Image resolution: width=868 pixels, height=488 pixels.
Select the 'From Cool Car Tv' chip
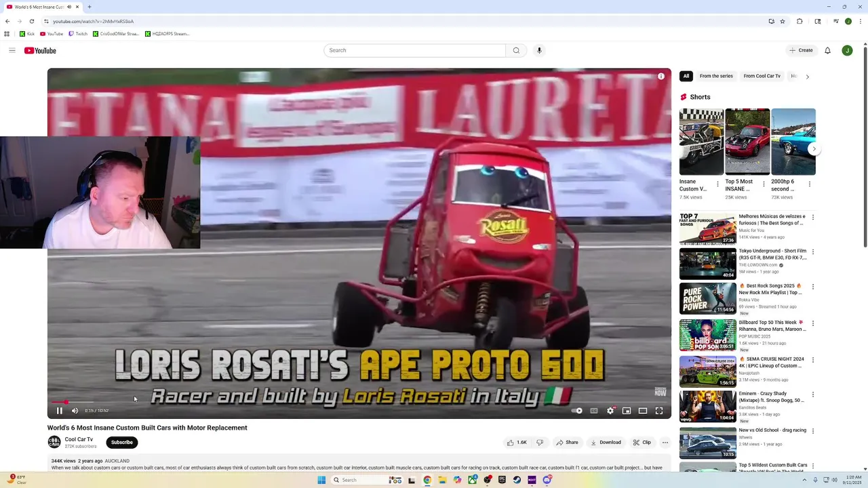pos(762,76)
